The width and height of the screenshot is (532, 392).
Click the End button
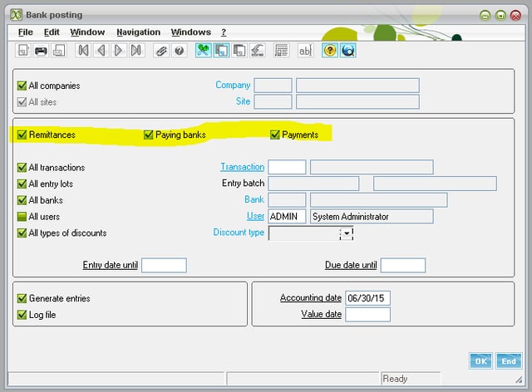click(507, 361)
